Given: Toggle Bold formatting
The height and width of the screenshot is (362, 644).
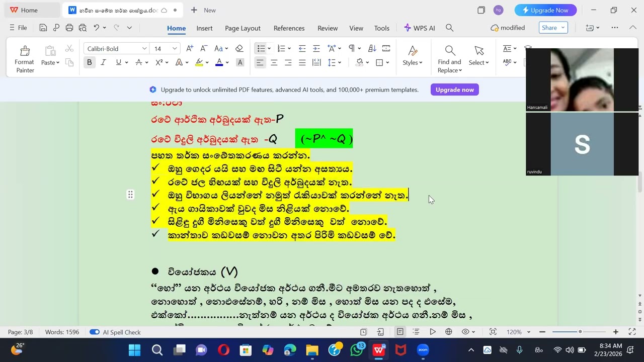Looking at the screenshot, I should click(90, 62).
